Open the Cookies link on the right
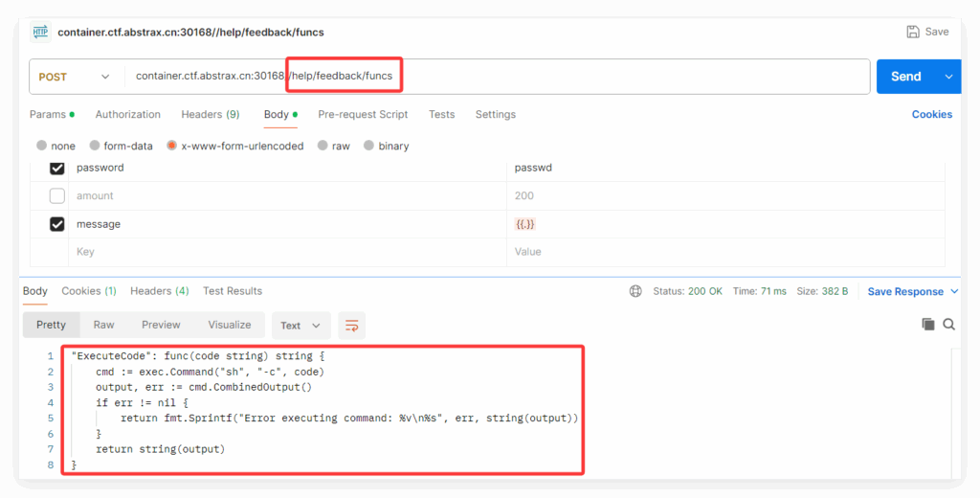Viewport: 980px width, 498px height. coord(931,114)
